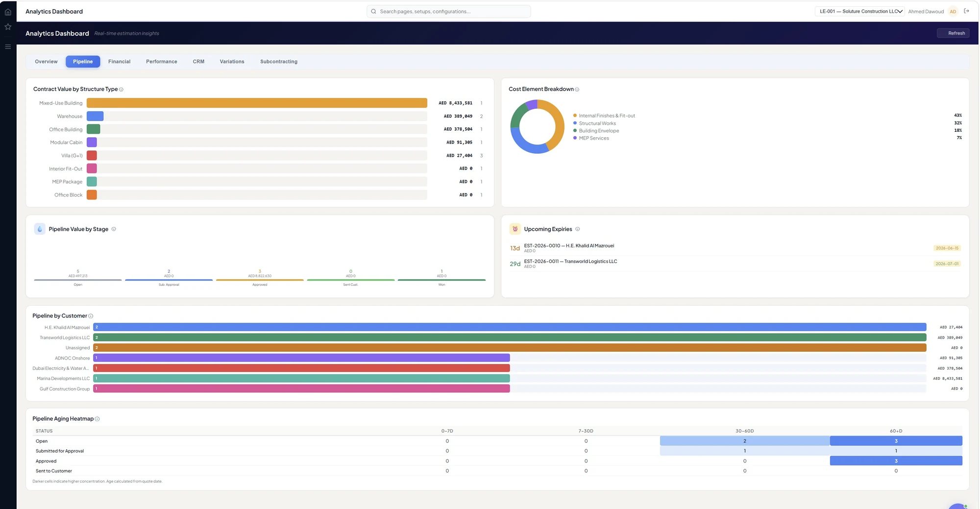This screenshot has width=980, height=509.
Task: Click the search magnifier icon
Action: click(373, 11)
